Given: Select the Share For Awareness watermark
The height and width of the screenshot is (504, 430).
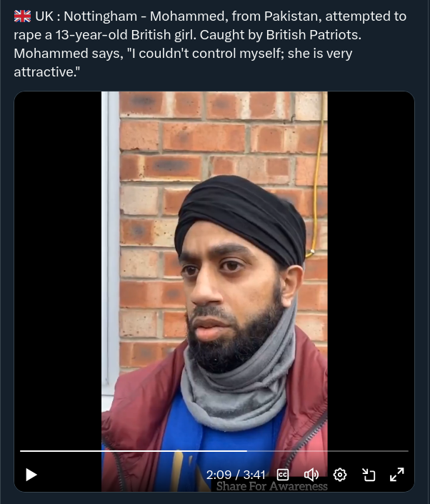Looking at the screenshot, I should click(271, 486).
